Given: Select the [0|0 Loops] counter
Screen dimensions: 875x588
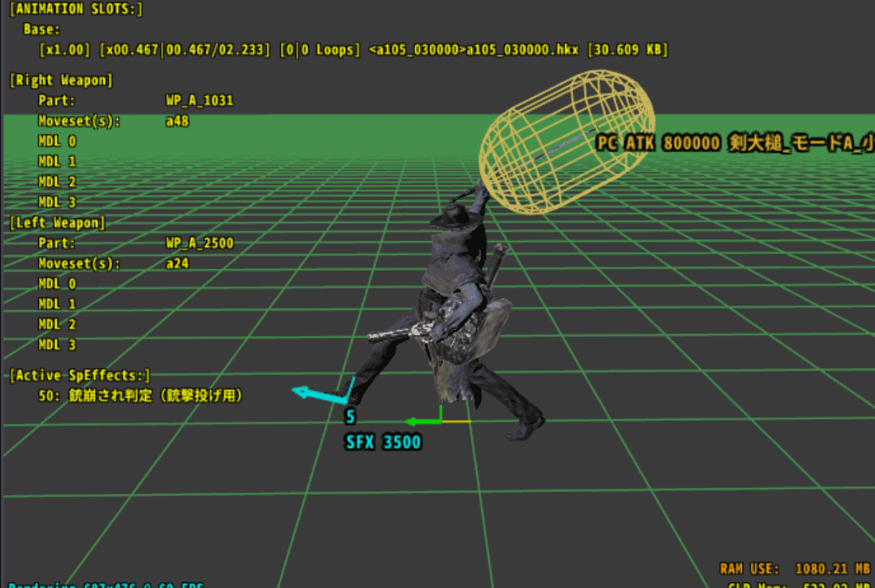Looking at the screenshot, I should [320, 50].
